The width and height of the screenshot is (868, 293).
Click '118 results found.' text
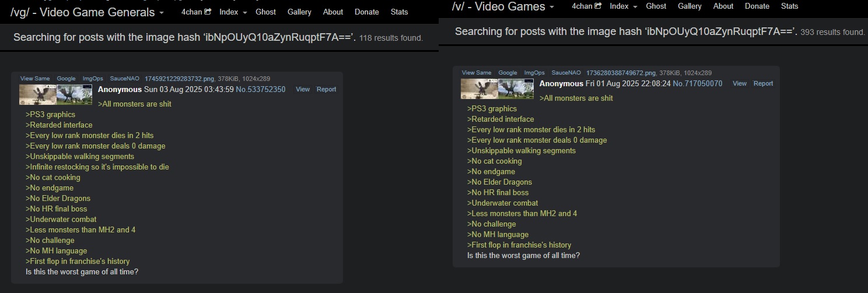tap(391, 38)
